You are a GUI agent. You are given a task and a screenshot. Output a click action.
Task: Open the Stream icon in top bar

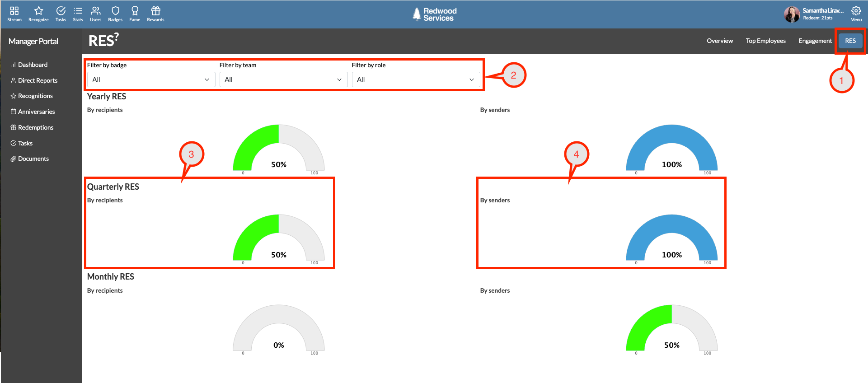pos(14,14)
